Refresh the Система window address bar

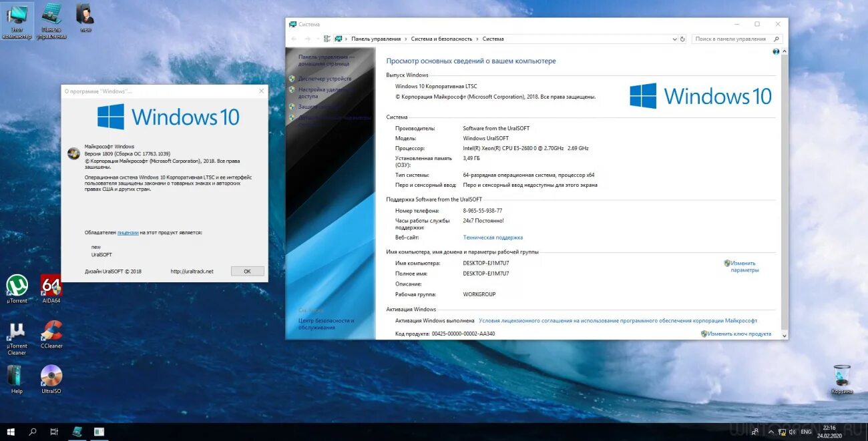click(682, 39)
